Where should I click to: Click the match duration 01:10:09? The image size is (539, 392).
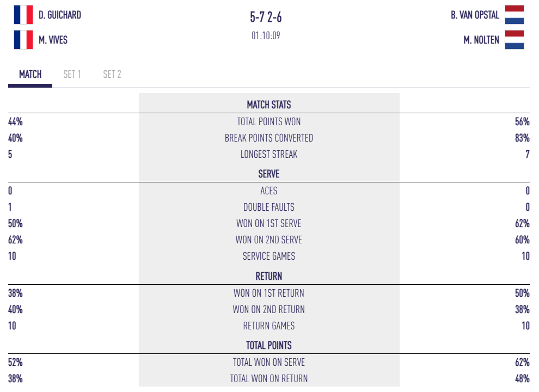[266, 36]
